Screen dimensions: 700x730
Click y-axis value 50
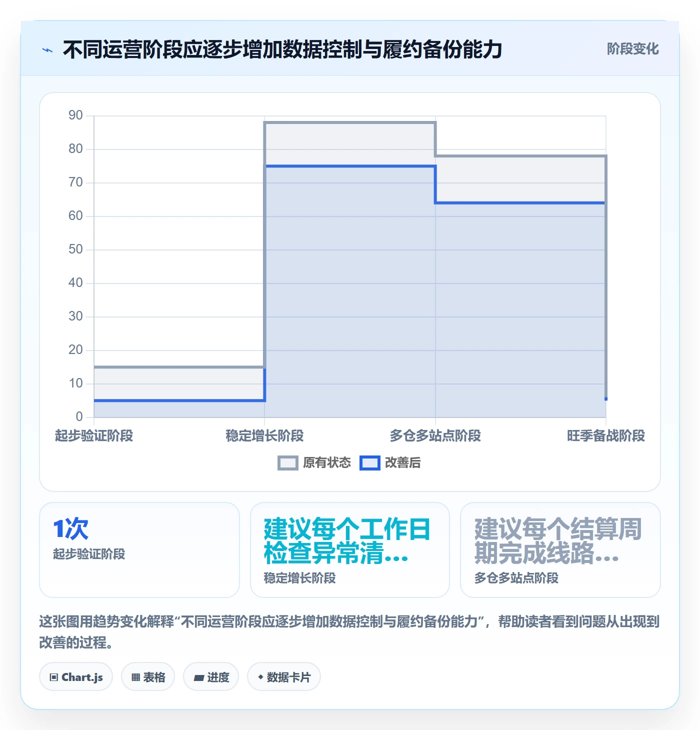(x=75, y=249)
